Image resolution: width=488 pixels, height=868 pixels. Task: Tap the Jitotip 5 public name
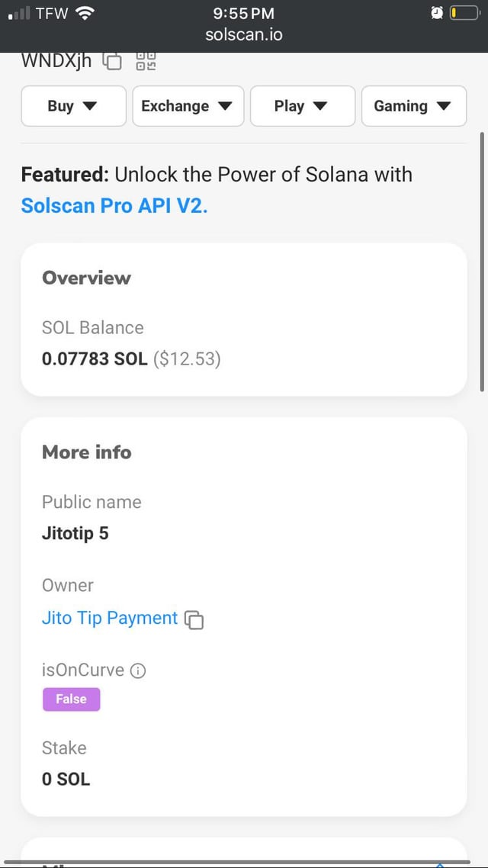(x=75, y=533)
